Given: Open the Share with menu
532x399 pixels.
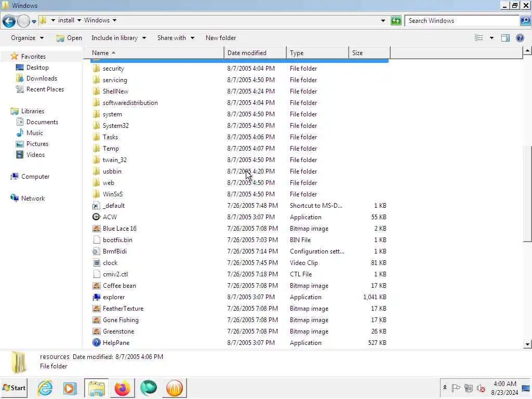Looking at the screenshot, I should coord(176,38).
